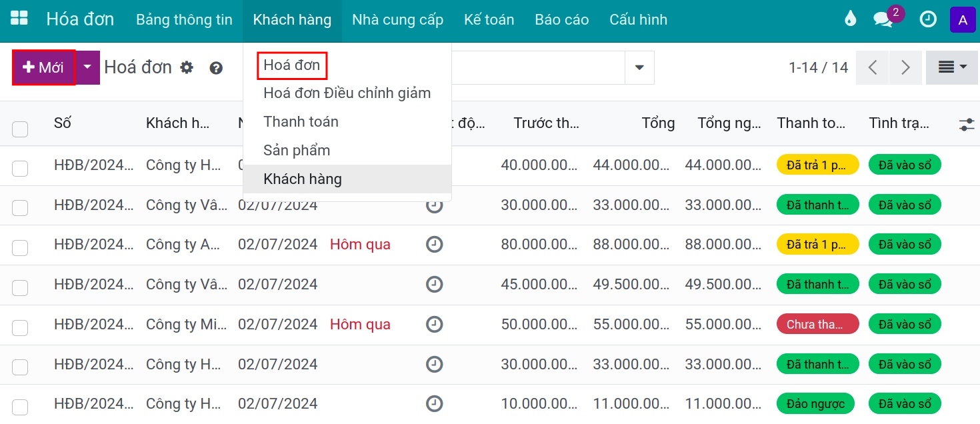Screen dimensions: 980x424
Task: Click activity clock in the 11.000.00 row
Action: [x=434, y=404]
